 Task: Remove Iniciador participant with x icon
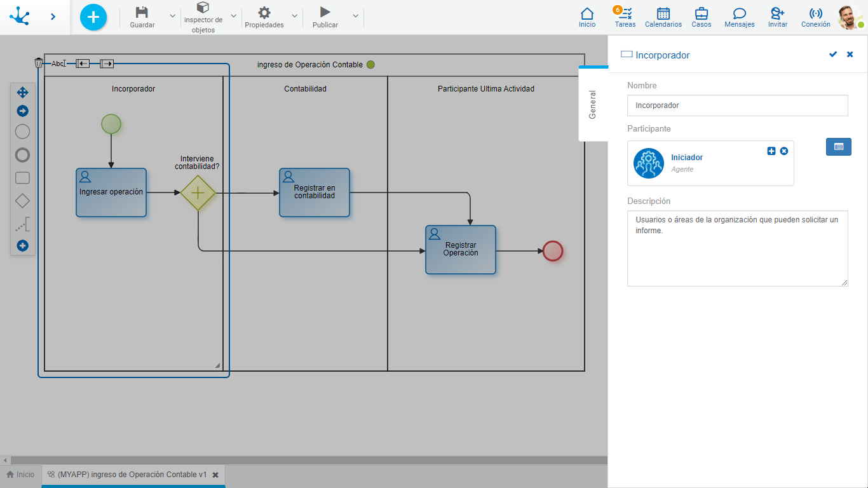coord(784,151)
